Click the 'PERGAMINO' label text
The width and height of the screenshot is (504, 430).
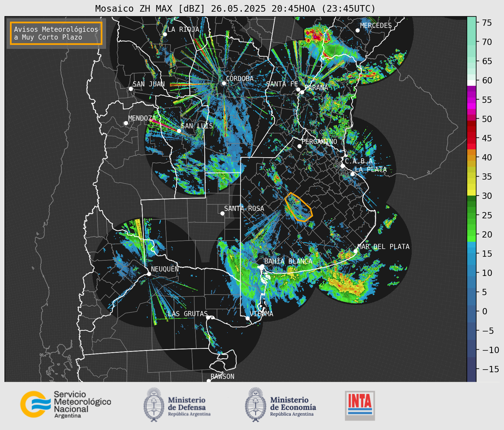319,141
